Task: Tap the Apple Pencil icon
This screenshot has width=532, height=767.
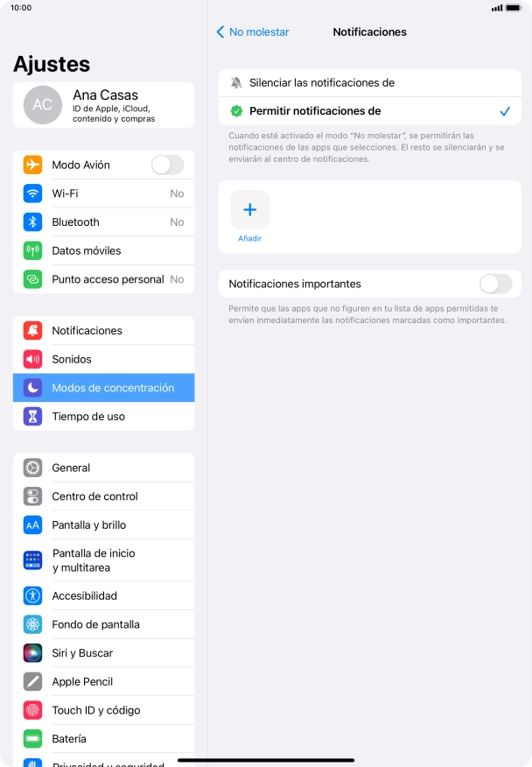Action: [32, 681]
